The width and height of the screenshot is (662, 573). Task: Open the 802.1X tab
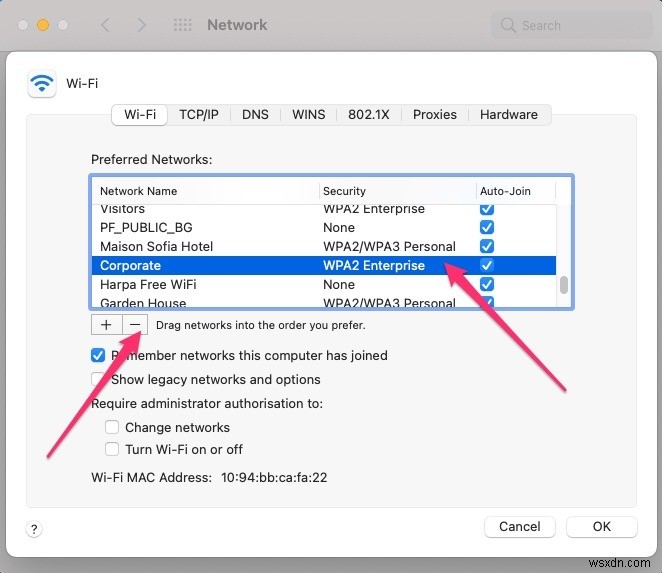point(369,114)
